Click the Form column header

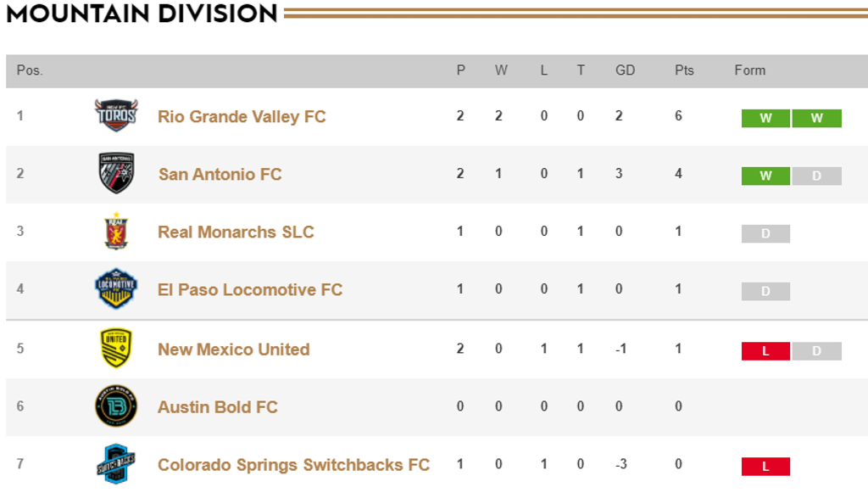[750, 70]
